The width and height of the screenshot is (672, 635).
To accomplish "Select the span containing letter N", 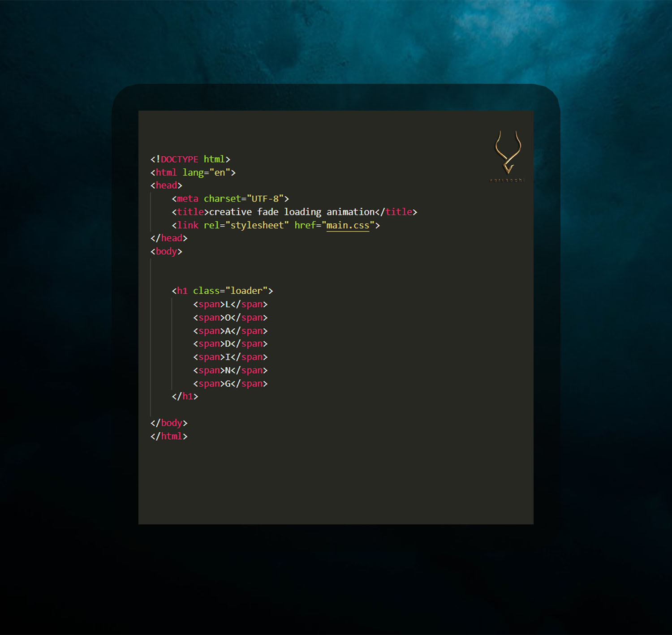I will click(230, 370).
